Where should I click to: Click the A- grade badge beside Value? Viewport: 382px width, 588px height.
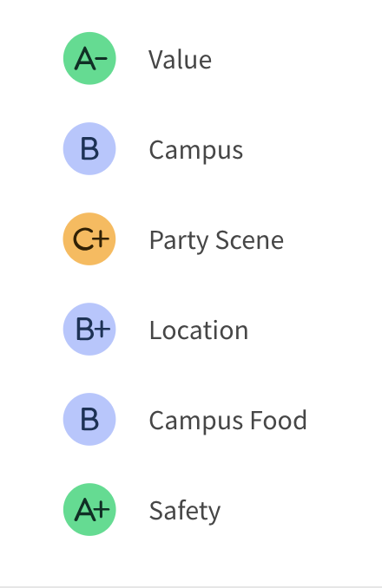pyautogui.click(x=89, y=58)
